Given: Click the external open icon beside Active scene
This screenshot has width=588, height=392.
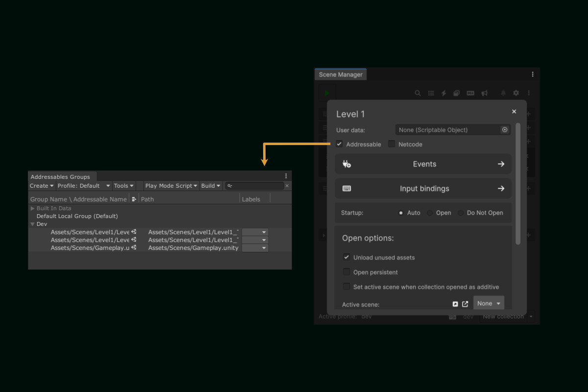Looking at the screenshot, I should click(x=465, y=304).
